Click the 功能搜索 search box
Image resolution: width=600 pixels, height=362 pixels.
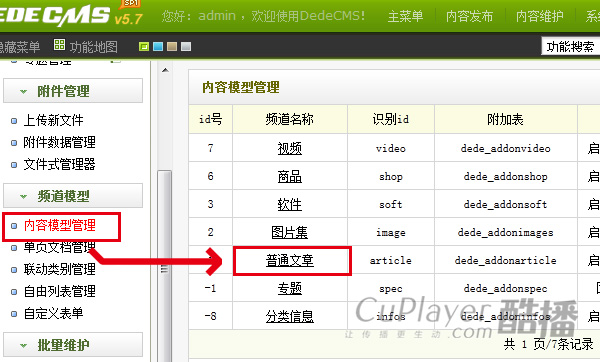coord(571,47)
